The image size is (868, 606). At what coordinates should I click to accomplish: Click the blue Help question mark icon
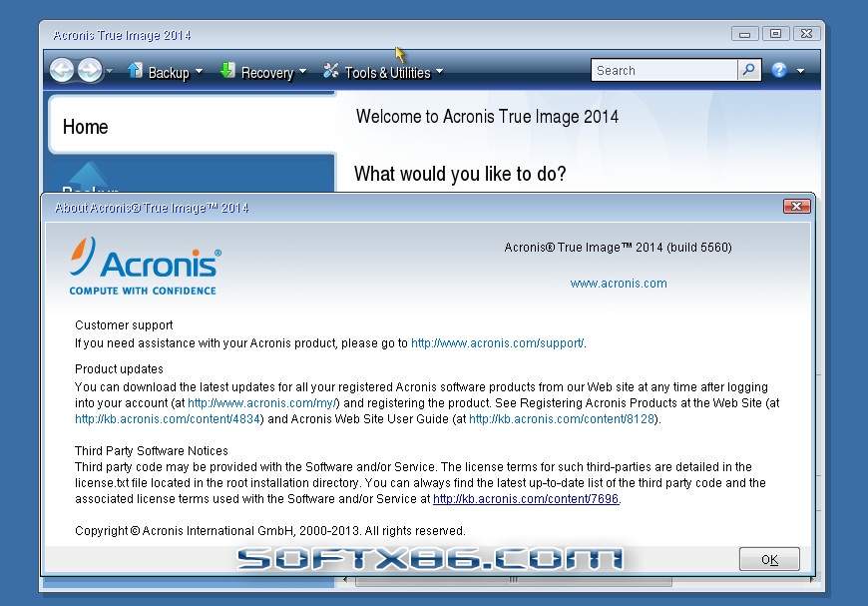pyautogui.click(x=779, y=70)
